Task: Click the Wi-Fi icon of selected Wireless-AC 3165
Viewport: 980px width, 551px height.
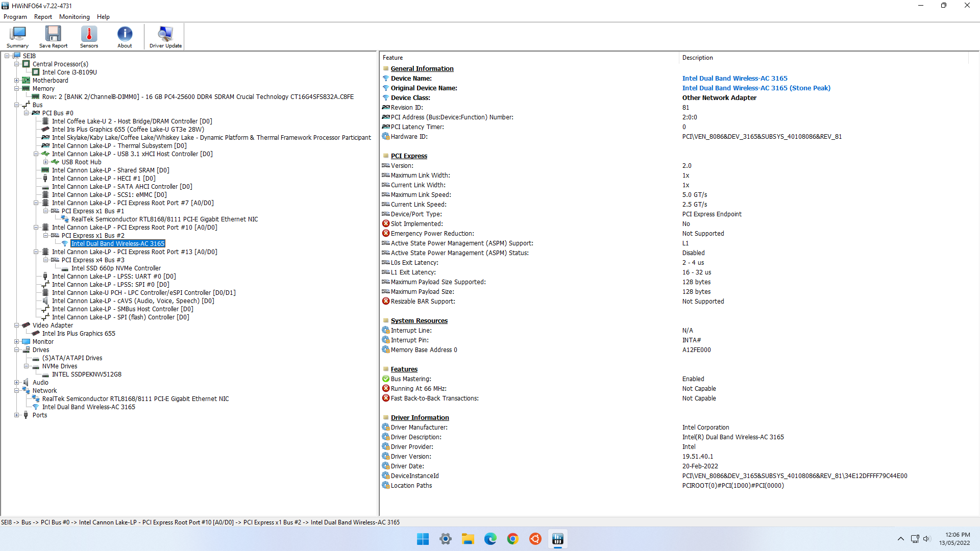Action: pos(65,244)
